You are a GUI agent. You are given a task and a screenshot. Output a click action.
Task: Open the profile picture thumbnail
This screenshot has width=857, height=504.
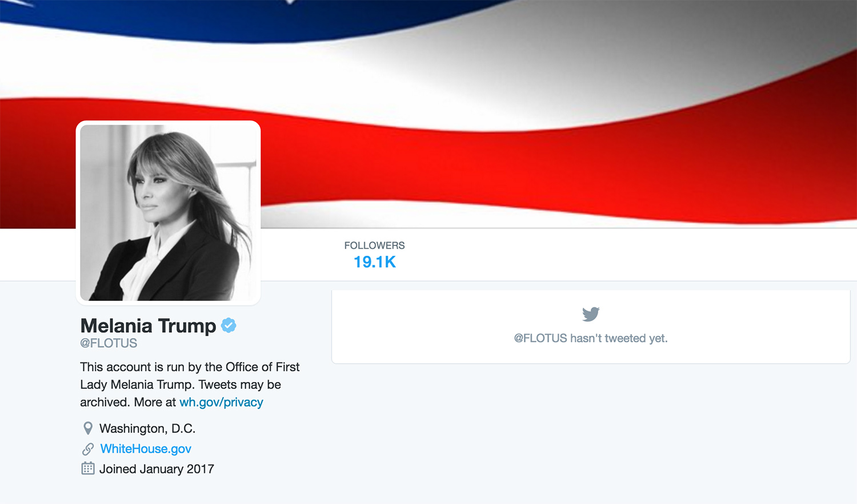point(169,213)
